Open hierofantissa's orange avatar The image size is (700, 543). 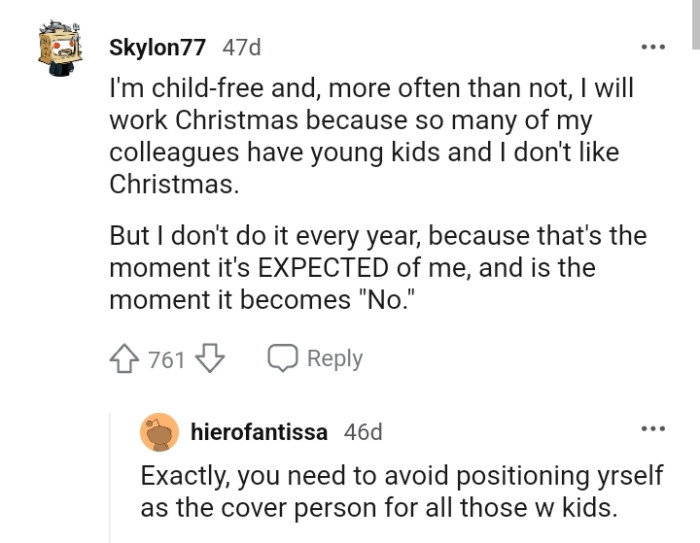tap(160, 432)
